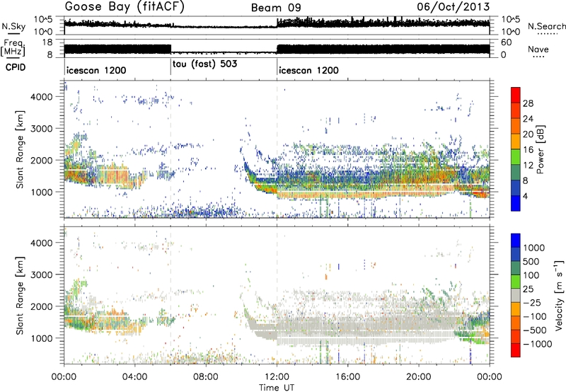
Task: Click the 4 tick on Power colorbar
Action: (525, 196)
